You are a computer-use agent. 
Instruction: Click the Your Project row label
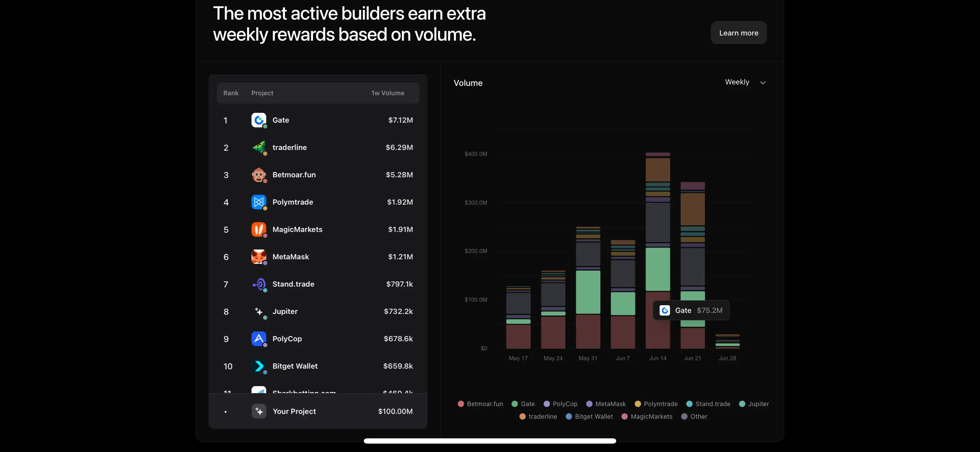pos(294,411)
